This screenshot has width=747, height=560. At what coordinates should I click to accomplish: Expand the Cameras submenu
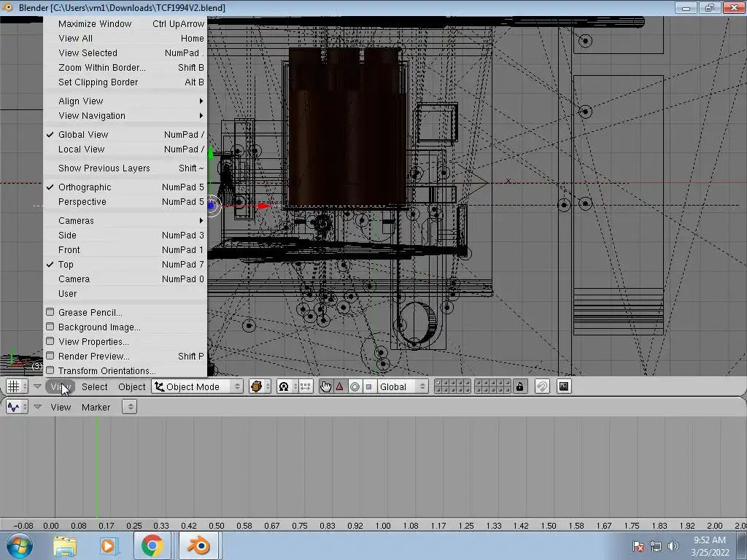point(125,220)
